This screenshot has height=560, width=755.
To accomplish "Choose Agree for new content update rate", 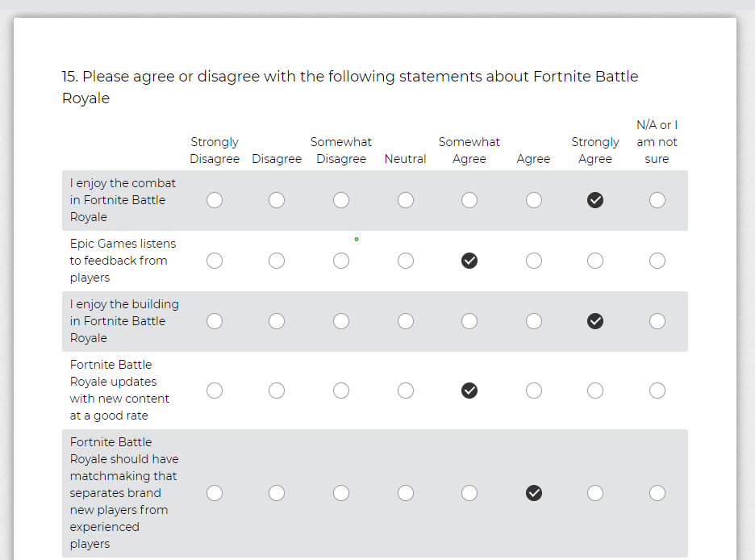I will pos(534,391).
